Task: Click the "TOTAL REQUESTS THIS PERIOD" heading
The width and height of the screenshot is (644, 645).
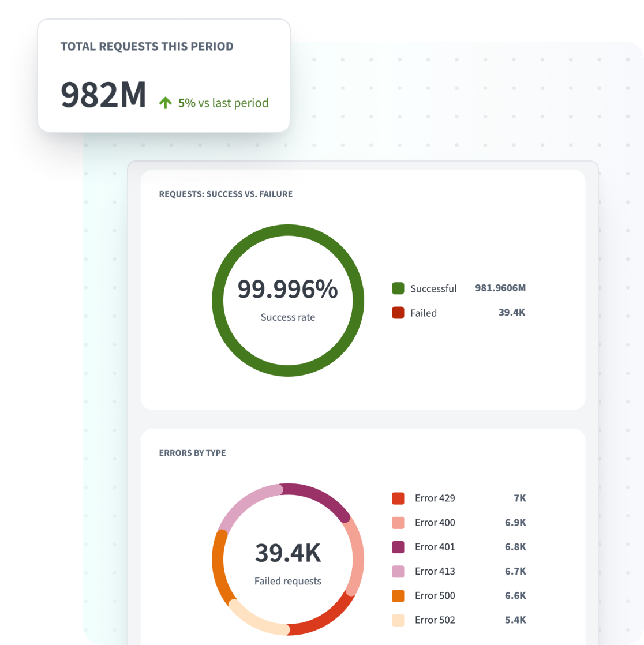Action: [x=147, y=46]
